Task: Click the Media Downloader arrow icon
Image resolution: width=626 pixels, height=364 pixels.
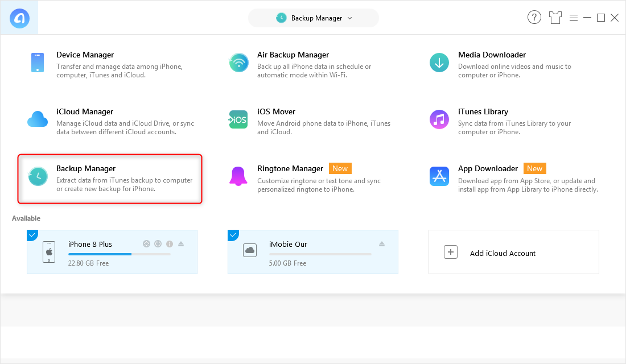Action: [x=439, y=63]
